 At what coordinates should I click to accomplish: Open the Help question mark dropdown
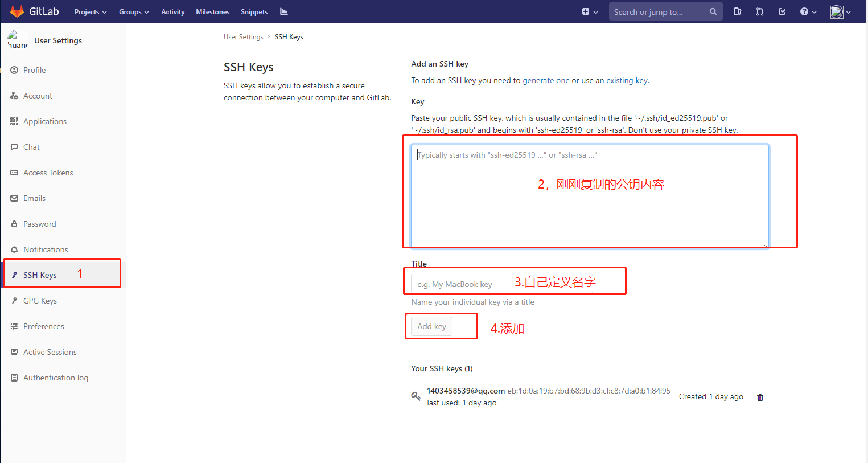pyautogui.click(x=808, y=11)
